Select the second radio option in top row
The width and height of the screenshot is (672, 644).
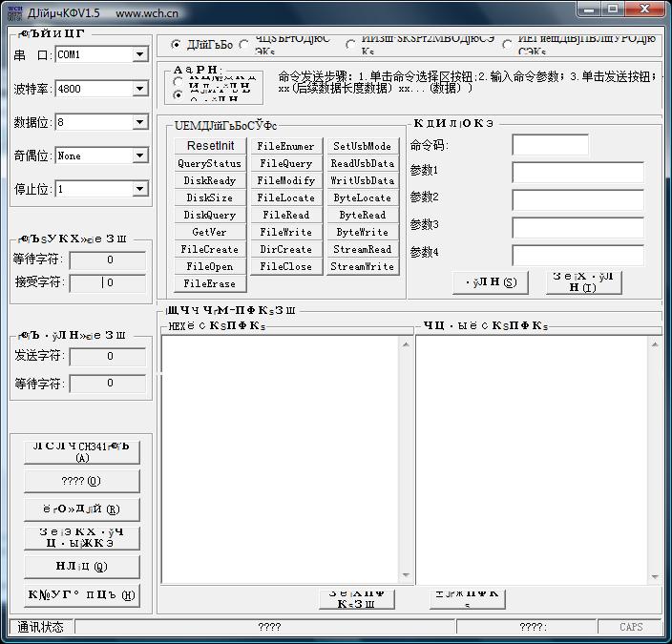[243, 45]
